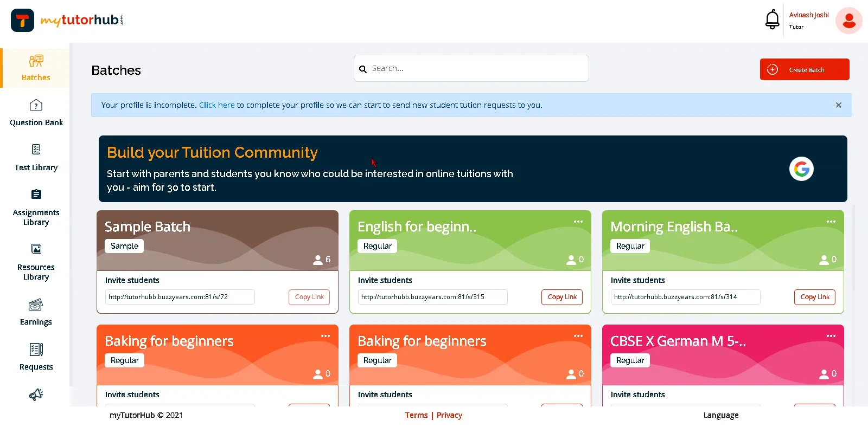
Task: Open the Language selector in footer
Action: (x=721, y=415)
